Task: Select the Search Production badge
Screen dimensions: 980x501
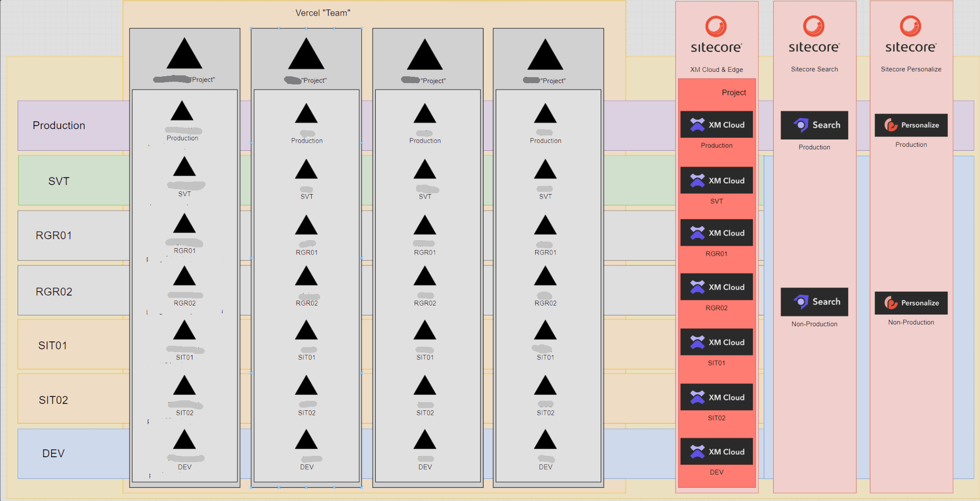Action: pos(814,125)
